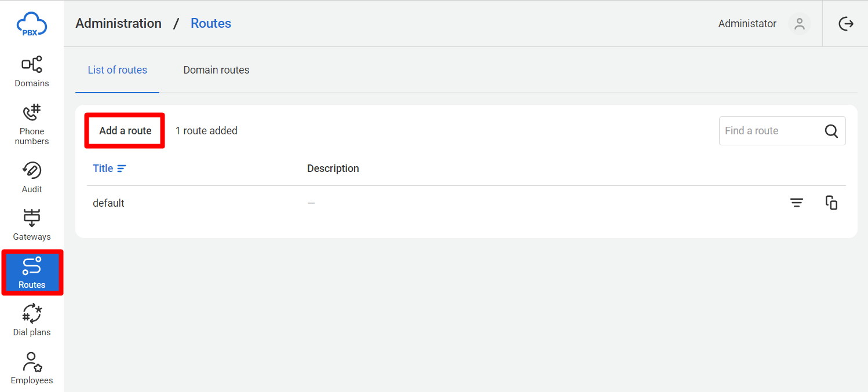Open the default route row
Viewport: 868px width, 392px height.
pyautogui.click(x=466, y=203)
